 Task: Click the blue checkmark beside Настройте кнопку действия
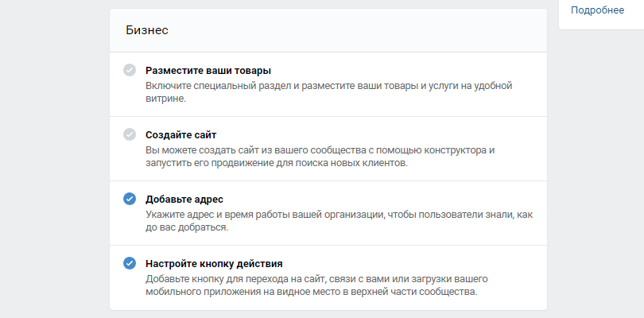click(x=130, y=263)
